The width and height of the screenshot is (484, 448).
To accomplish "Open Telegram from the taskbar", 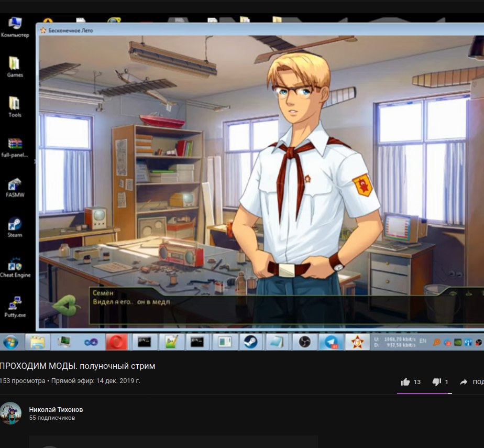I will 331,342.
